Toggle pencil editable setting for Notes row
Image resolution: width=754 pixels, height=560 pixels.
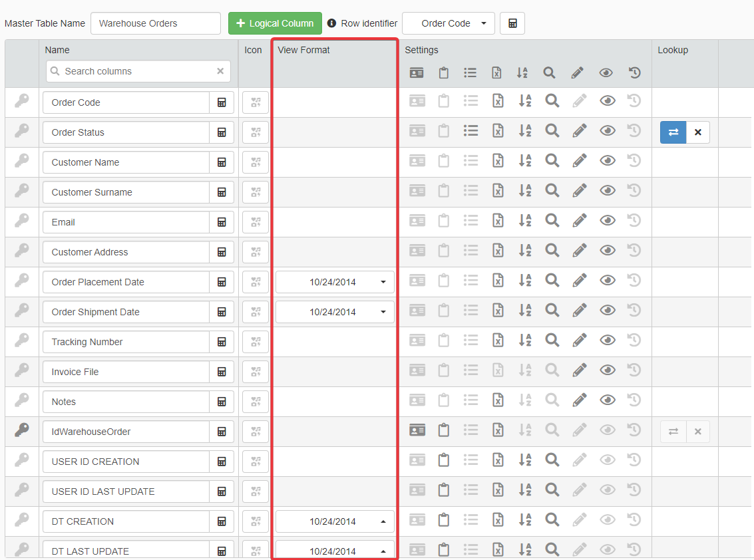pyautogui.click(x=579, y=400)
